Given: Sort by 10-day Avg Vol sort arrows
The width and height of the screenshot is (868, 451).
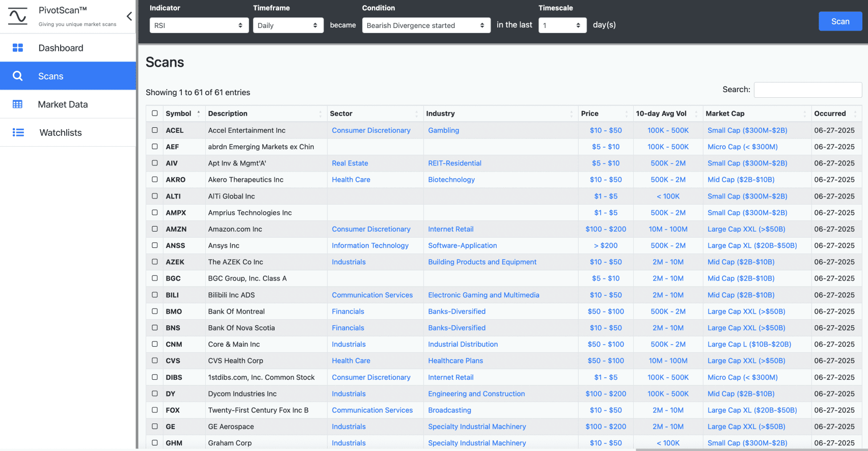Looking at the screenshot, I should (x=696, y=114).
